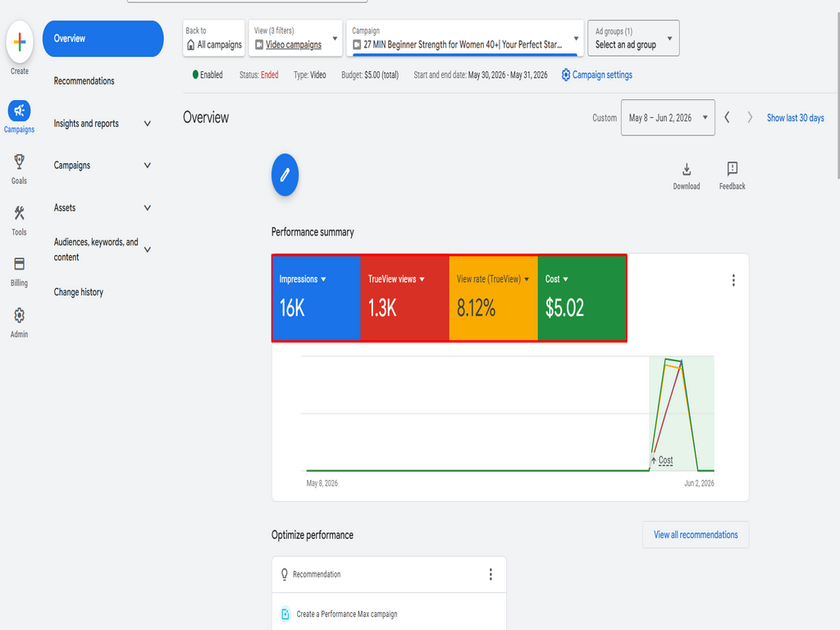
Task: Open Performance summary three-dot menu
Action: [x=733, y=281]
